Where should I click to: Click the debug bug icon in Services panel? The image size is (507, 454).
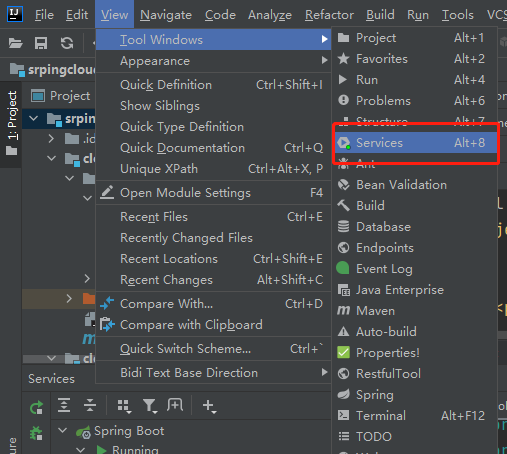click(36, 433)
